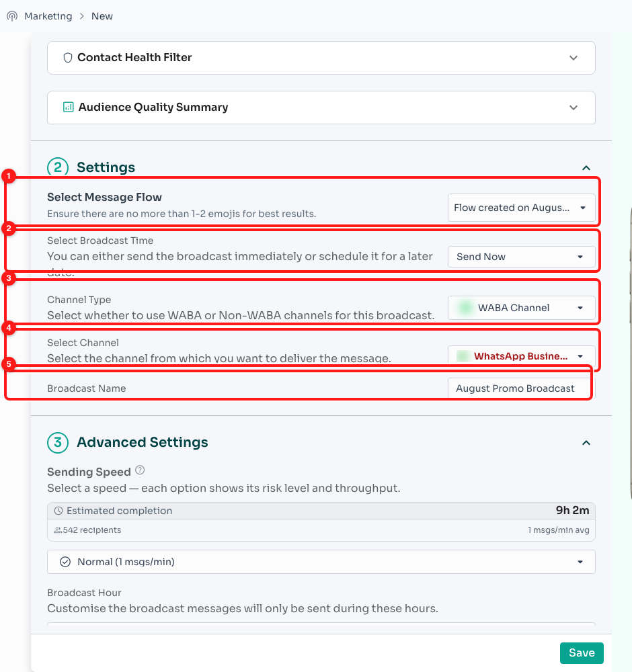Click the step 2 circle number icon
Image resolution: width=632 pixels, height=672 pixels.
[58, 167]
